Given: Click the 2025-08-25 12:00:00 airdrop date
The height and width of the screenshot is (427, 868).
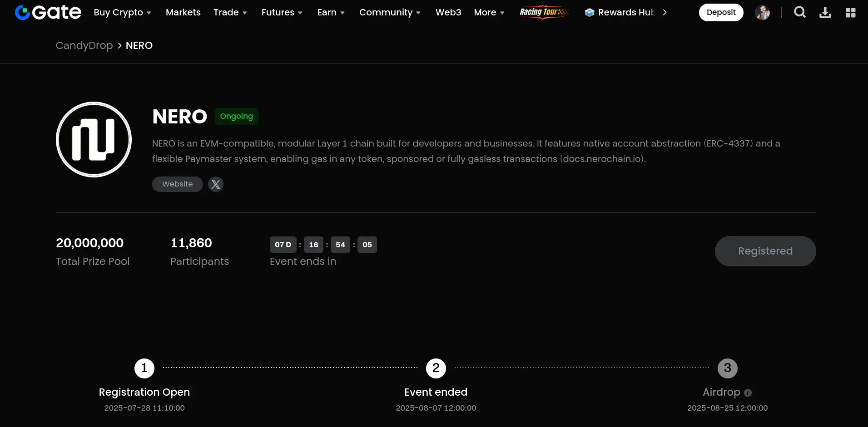Looking at the screenshot, I should [728, 408].
